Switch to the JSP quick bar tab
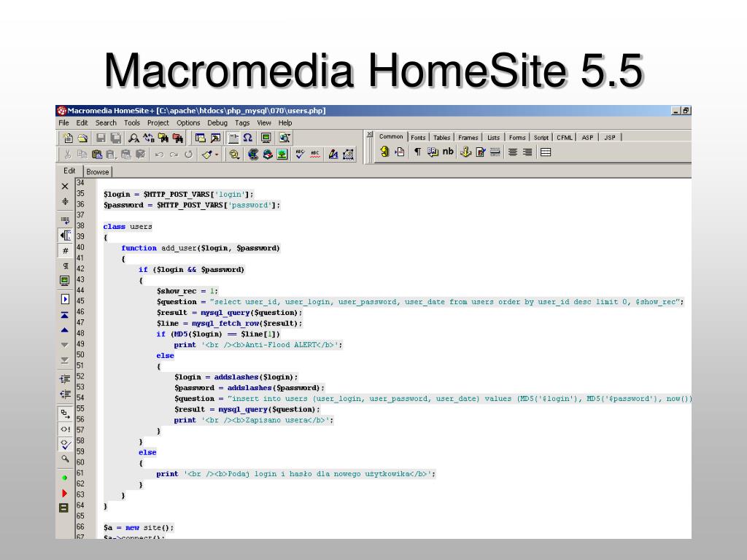 click(610, 138)
